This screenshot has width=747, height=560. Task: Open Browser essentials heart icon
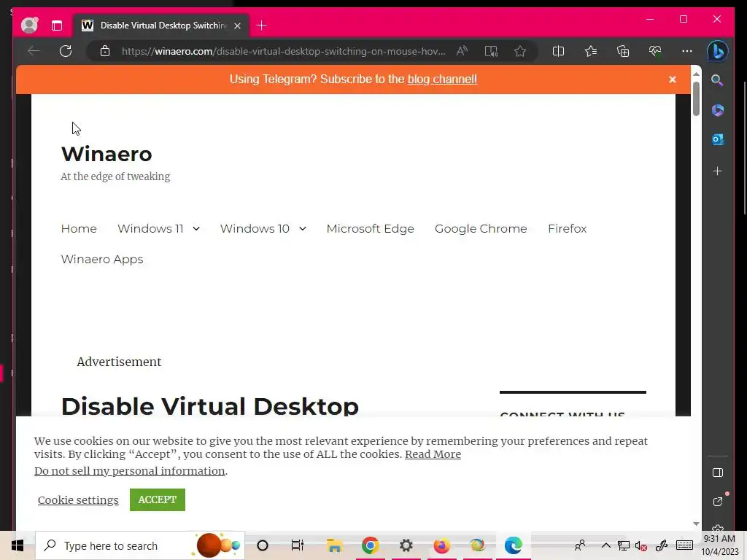[655, 51]
